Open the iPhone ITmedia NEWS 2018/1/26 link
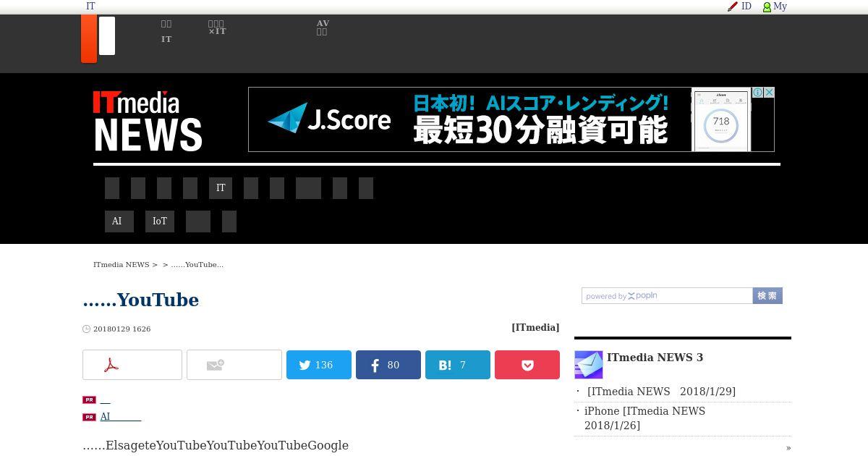 click(x=645, y=418)
